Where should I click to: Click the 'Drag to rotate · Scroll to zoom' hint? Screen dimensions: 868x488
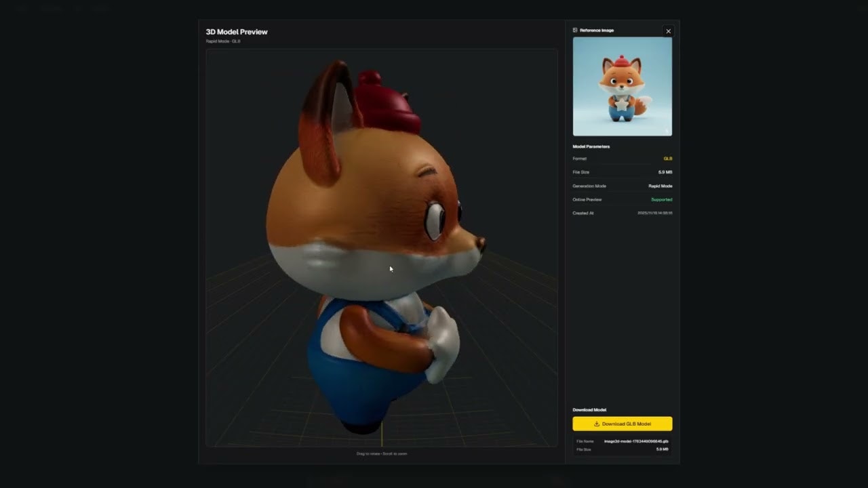[382, 453]
